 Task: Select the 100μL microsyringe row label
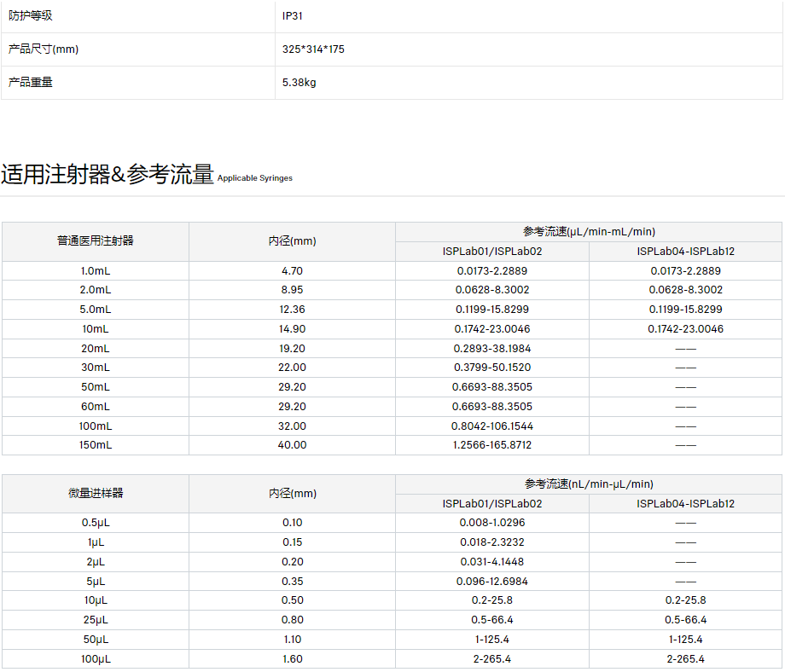coord(96,659)
